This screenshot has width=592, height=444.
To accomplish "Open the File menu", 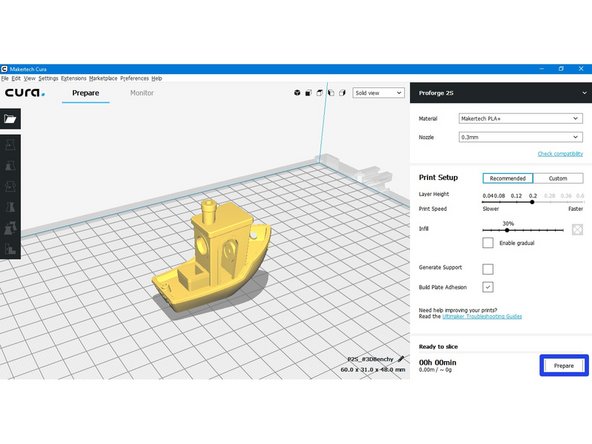I will point(5,79).
